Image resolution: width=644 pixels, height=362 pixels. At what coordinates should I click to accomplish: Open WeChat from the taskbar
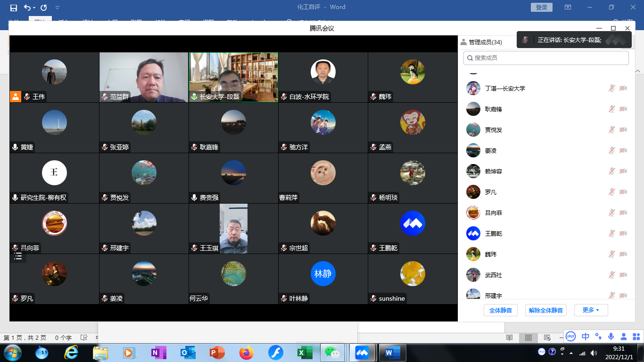[332, 353]
